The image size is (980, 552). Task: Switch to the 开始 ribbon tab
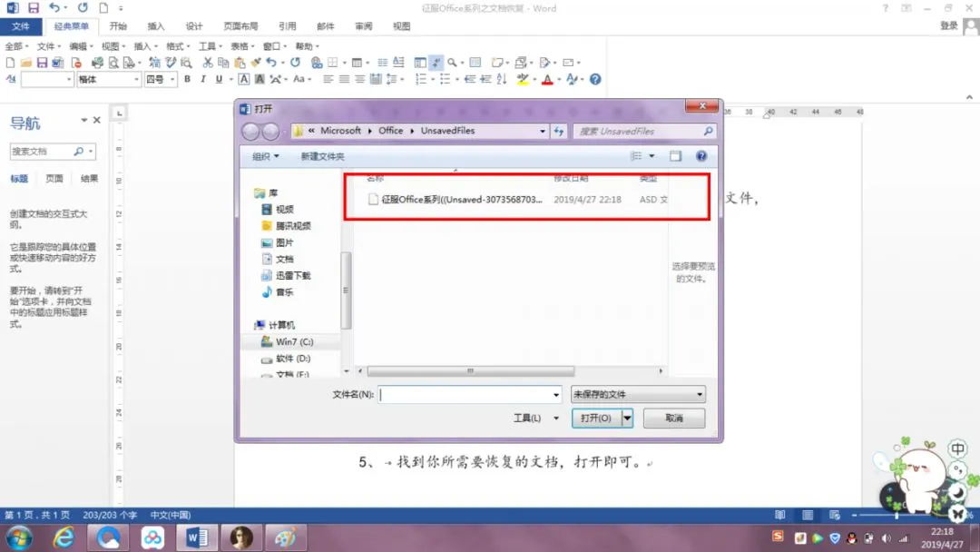(x=118, y=26)
